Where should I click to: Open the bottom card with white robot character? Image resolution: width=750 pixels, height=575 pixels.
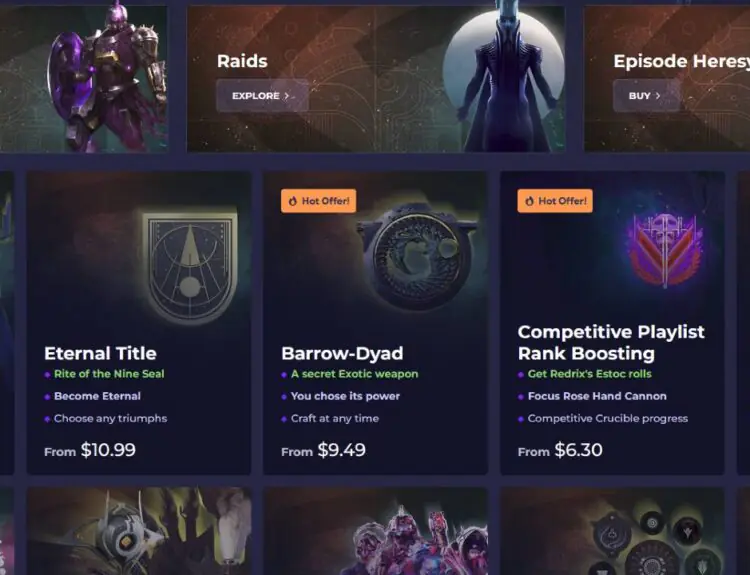(139, 531)
